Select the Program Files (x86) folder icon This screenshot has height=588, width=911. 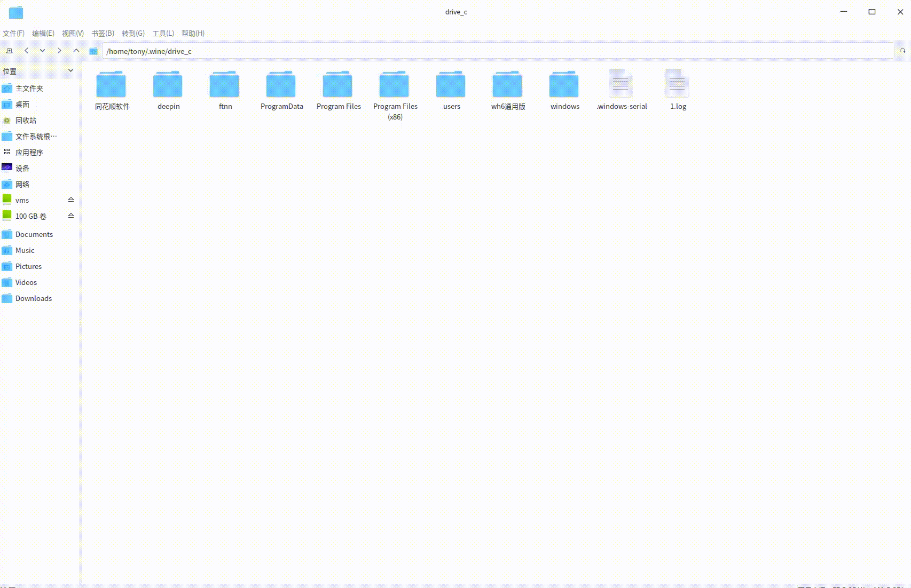(394, 84)
